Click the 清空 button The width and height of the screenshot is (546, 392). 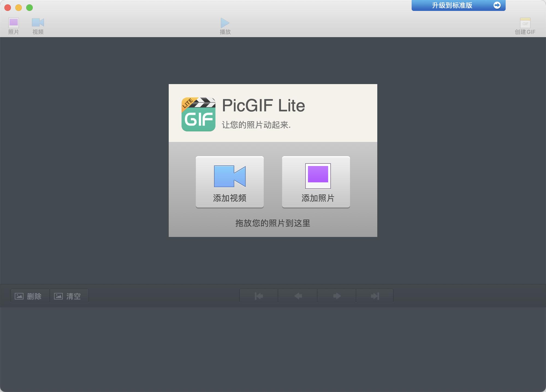[69, 296]
